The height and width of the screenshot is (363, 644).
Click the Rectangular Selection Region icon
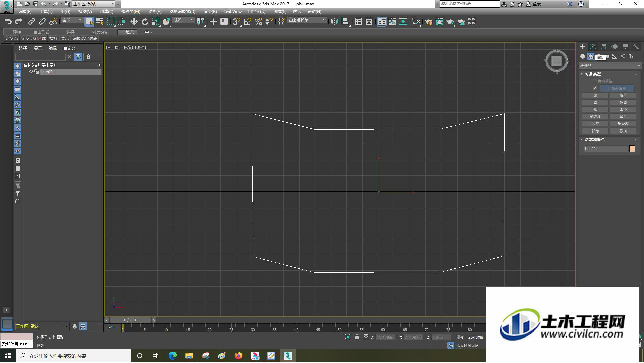click(x=110, y=22)
